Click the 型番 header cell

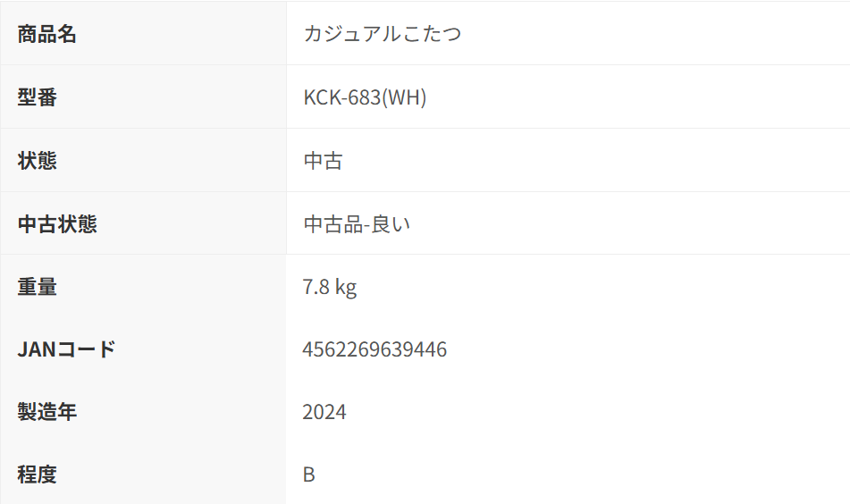pyautogui.click(x=38, y=97)
